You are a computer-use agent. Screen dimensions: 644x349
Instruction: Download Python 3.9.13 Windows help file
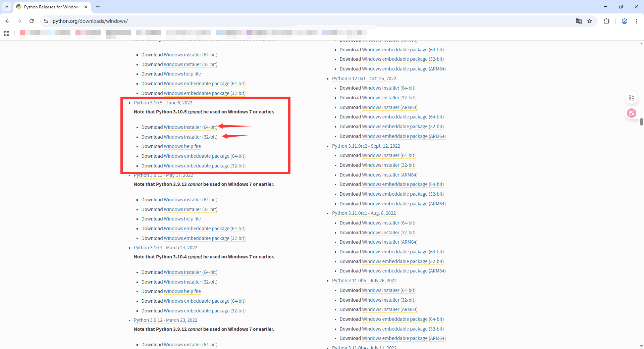[x=182, y=219]
